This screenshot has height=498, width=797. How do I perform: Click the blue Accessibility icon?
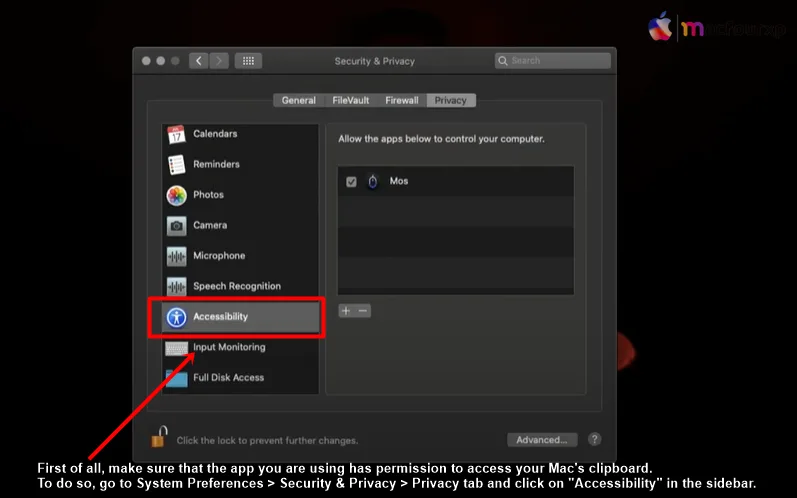point(176,317)
